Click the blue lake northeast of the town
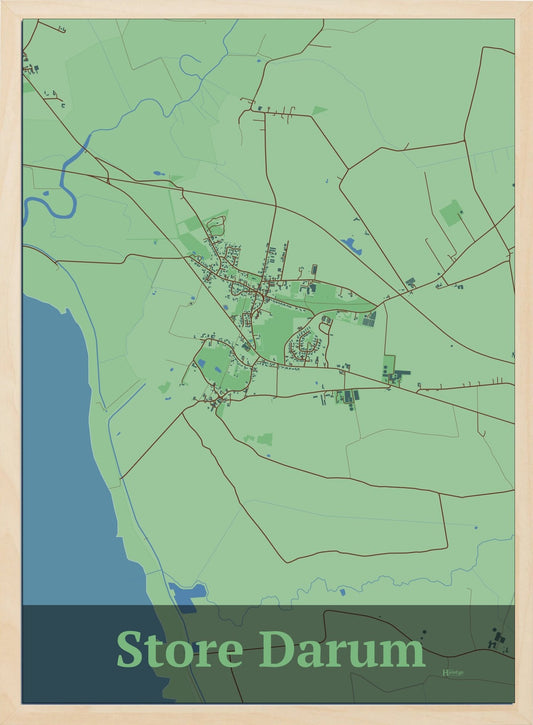Image resolution: width=533 pixels, height=725 pixels. click(x=351, y=246)
